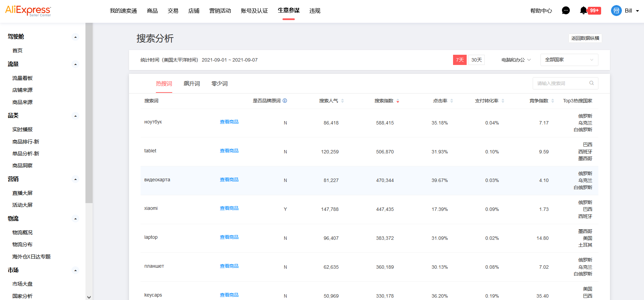Sort by 搜索人气 column arrows

tap(342, 101)
